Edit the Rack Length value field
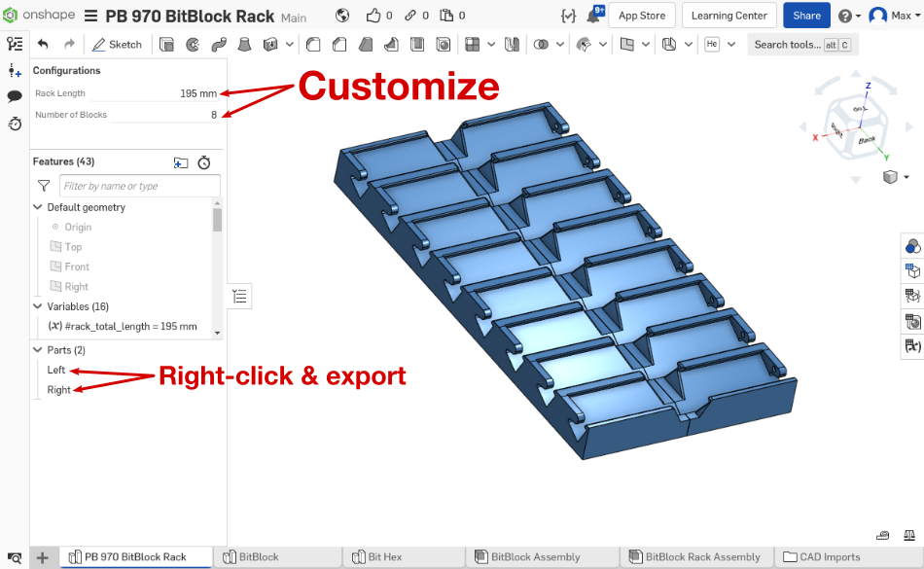Screen dimensions: 924x569 tap(157, 93)
